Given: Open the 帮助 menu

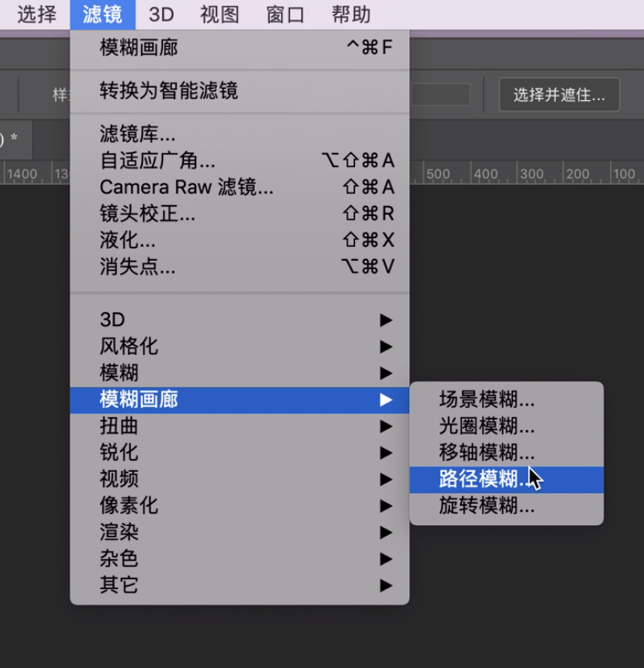Looking at the screenshot, I should click(351, 15).
